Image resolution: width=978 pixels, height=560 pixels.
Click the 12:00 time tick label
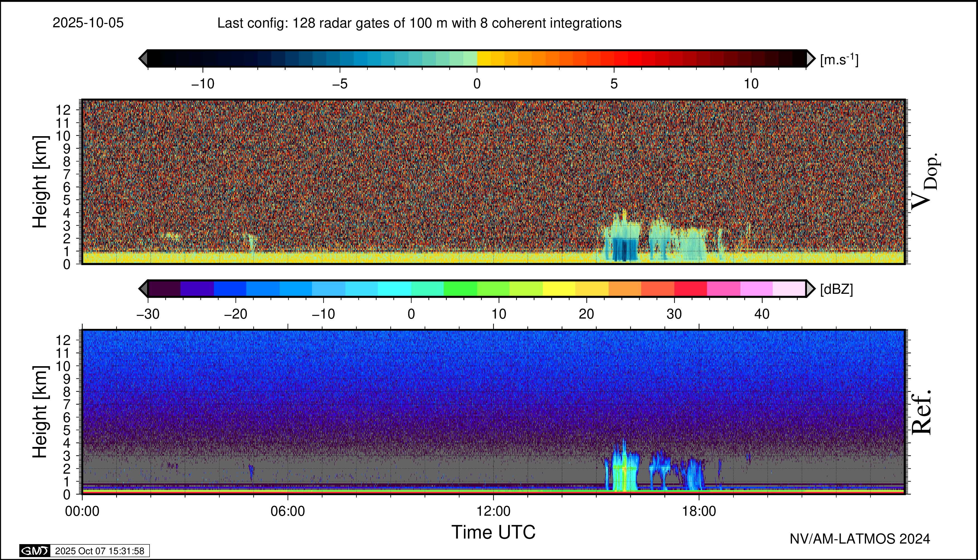pos(493,511)
